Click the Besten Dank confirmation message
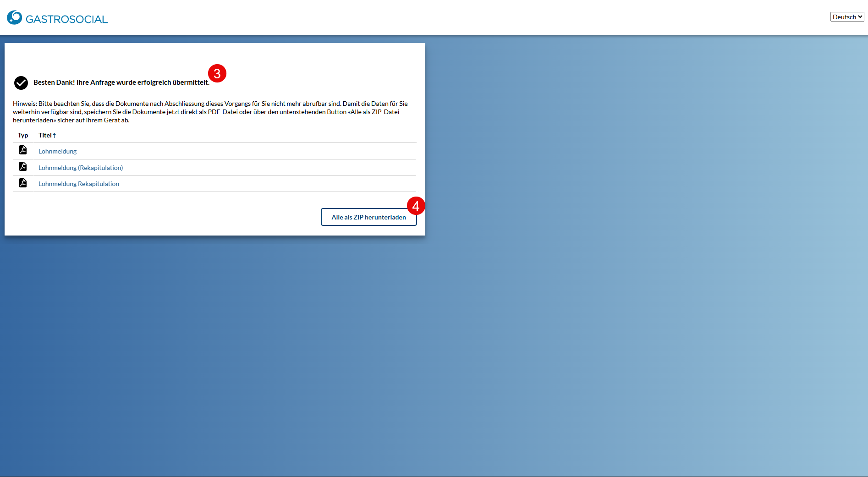Screen dimensions: 868x477 (121, 82)
